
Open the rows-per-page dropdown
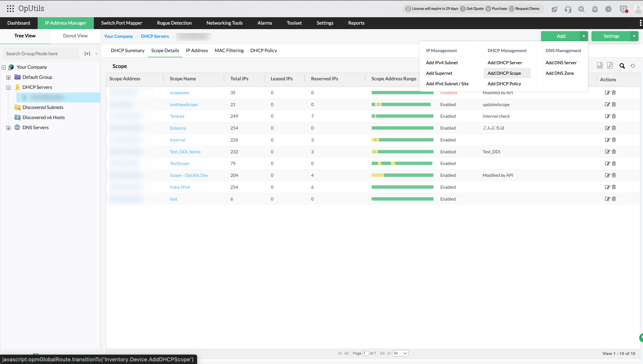(400, 353)
